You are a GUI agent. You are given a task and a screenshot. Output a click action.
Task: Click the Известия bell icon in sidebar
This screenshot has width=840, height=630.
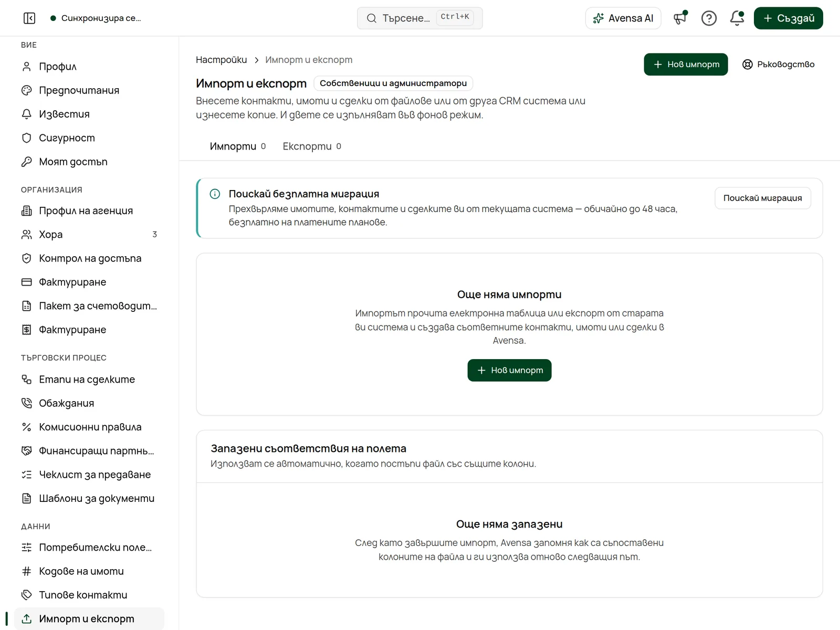27,114
